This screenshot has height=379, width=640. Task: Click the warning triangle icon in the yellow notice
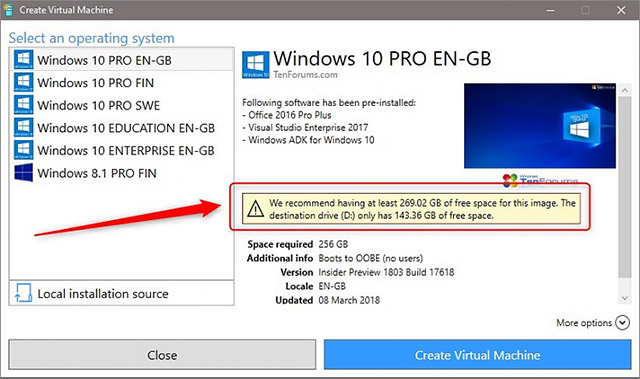point(256,208)
